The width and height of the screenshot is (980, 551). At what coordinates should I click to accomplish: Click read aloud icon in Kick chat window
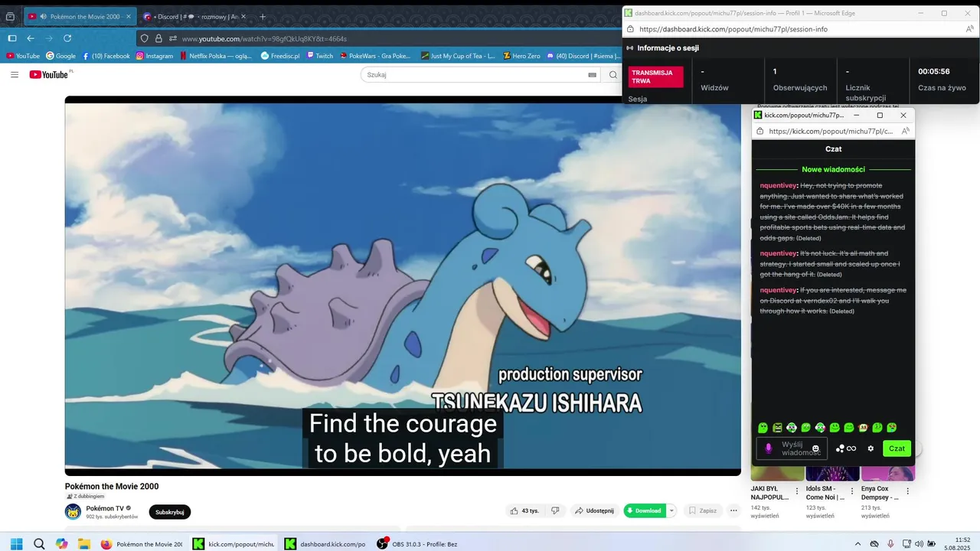906,131
